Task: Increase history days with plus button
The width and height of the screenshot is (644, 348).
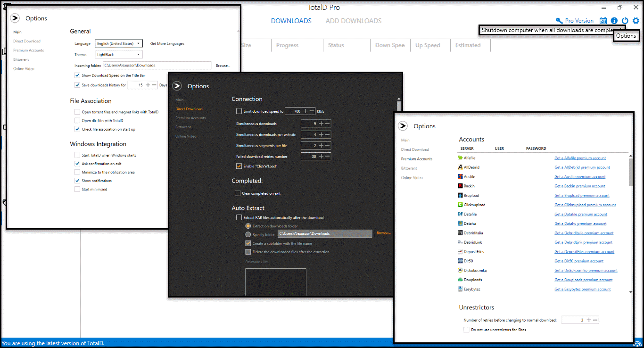Action: click(x=148, y=85)
